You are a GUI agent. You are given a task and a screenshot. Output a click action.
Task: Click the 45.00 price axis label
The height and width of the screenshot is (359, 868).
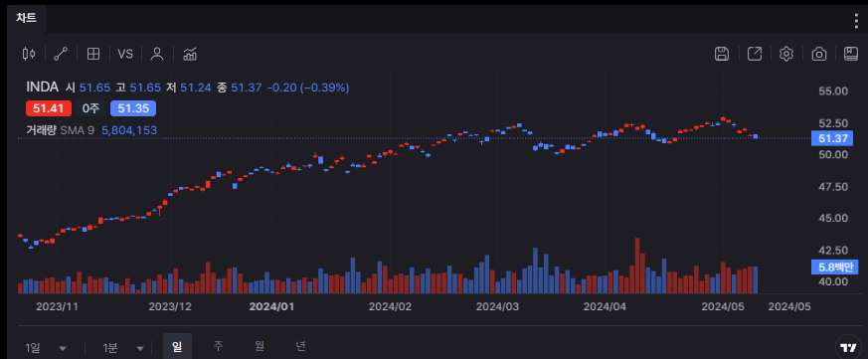pyautogui.click(x=833, y=218)
